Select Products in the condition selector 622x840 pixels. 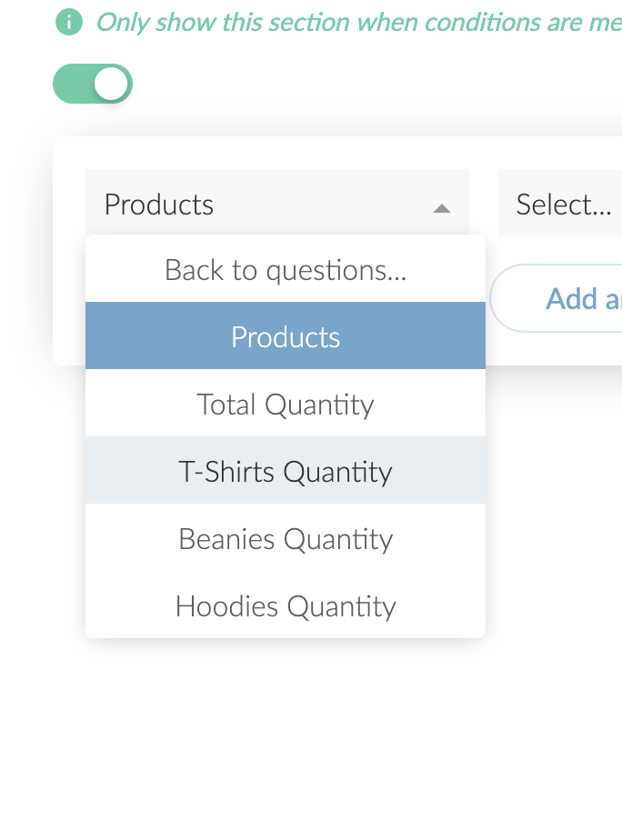285,336
